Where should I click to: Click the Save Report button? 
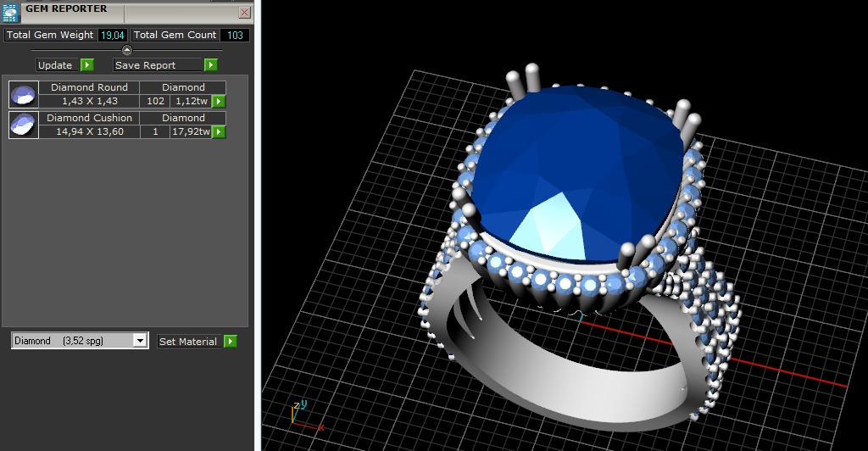(x=158, y=65)
